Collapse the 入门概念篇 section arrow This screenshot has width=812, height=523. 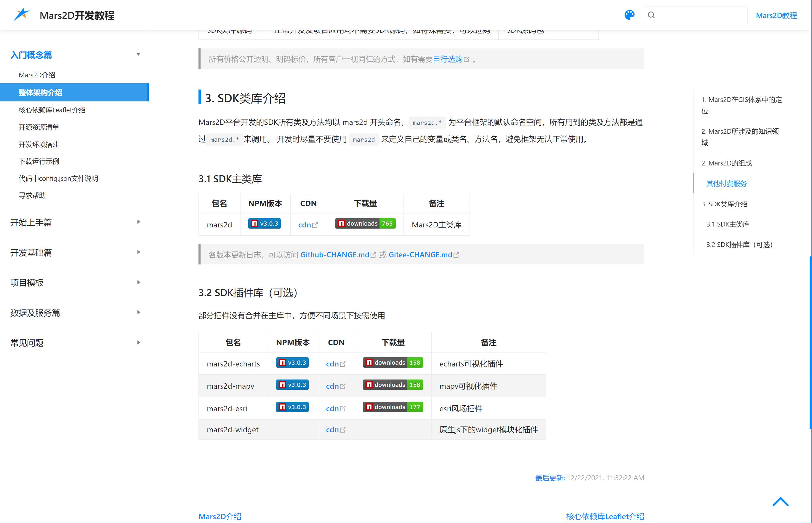click(138, 54)
